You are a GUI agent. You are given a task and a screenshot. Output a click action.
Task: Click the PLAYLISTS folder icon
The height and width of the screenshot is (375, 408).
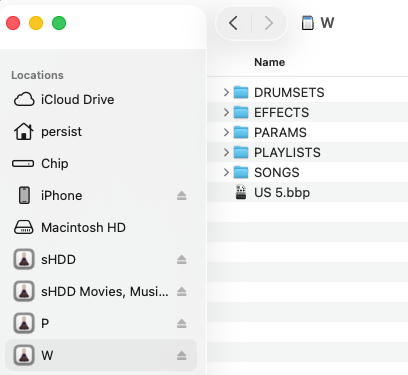[241, 152]
